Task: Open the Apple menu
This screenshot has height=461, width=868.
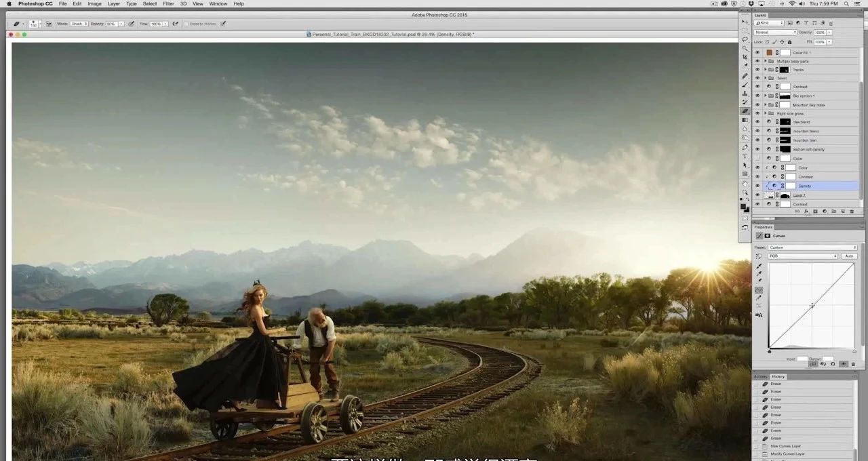Action: tap(9, 4)
